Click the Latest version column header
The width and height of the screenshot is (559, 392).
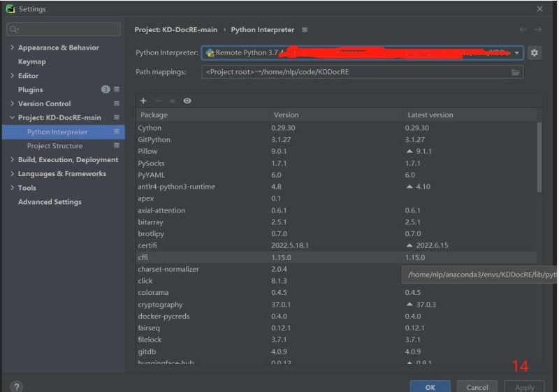click(x=470, y=115)
